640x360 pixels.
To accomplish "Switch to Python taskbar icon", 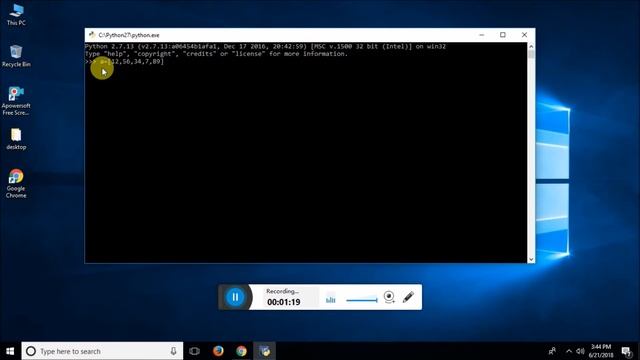I will pyautogui.click(x=264, y=351).
